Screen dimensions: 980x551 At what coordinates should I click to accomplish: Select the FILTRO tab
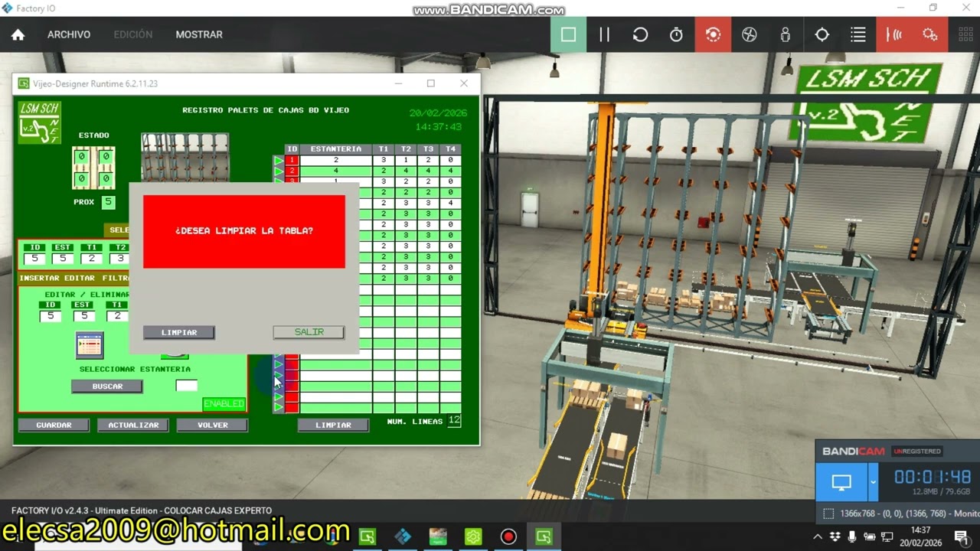(x=116, y=279)
